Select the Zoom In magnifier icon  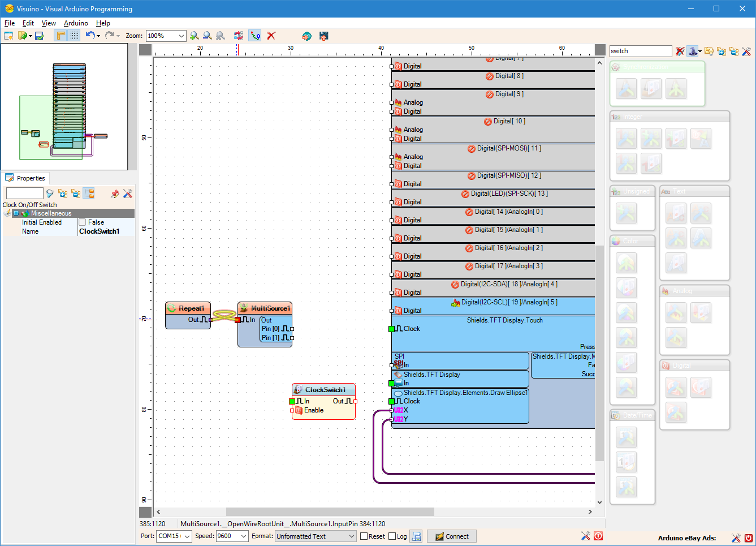(193, 35)
